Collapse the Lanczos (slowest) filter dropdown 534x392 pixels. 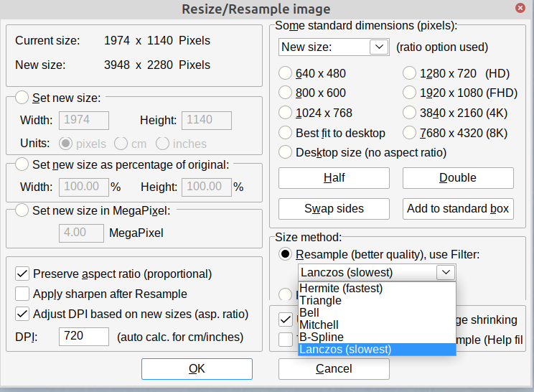tap(446, 272)
